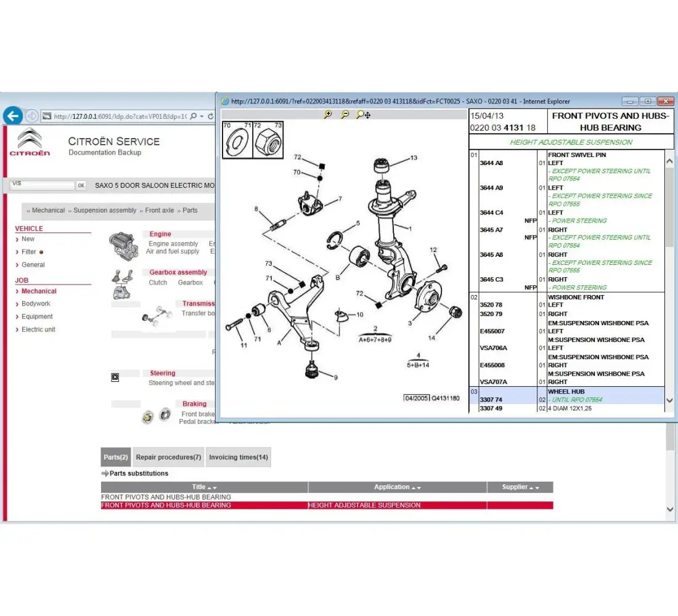Select Electric unit under JOB
Image resolution: width=678 pixels, height=616 pixels.
[x=38, y=330]
